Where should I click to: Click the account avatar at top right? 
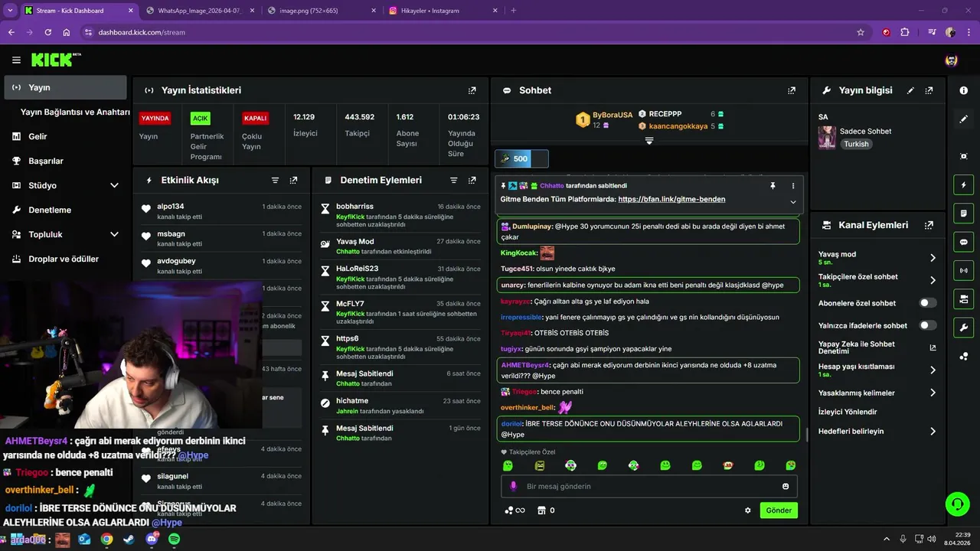tap(951, 60)
